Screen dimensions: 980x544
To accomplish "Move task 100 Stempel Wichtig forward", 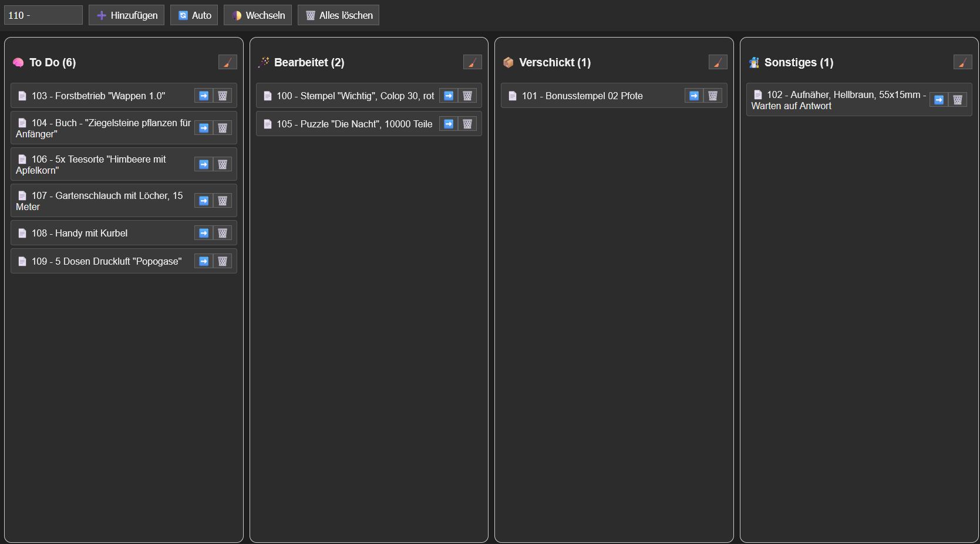I will pyautogui.click(x=449, y=96).
